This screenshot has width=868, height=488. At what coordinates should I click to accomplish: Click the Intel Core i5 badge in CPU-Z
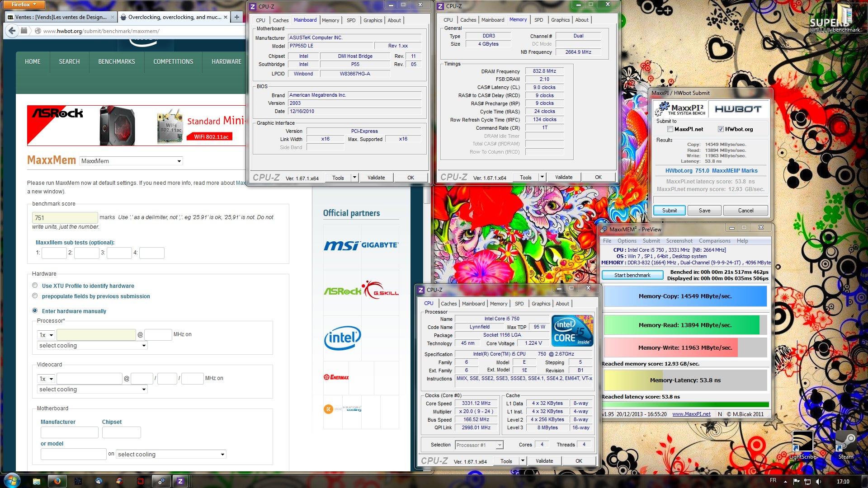coord(572,331)
